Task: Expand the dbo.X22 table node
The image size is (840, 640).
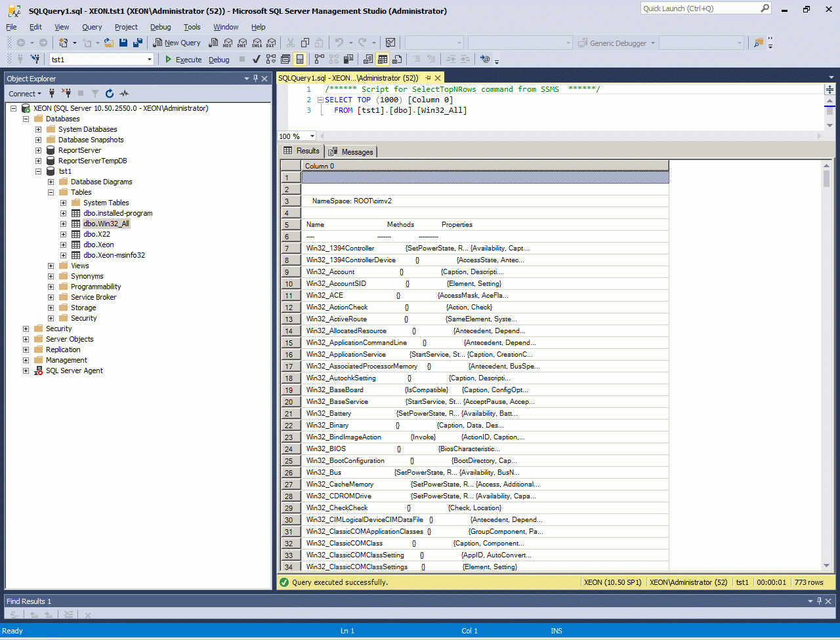Action: [x=64, y=234]
